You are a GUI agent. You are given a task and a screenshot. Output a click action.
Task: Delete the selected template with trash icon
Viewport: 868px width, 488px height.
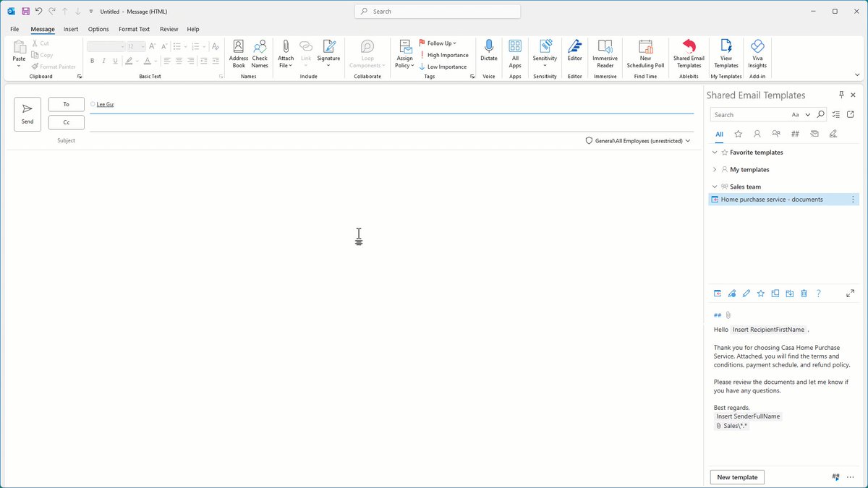pos(804,294)
